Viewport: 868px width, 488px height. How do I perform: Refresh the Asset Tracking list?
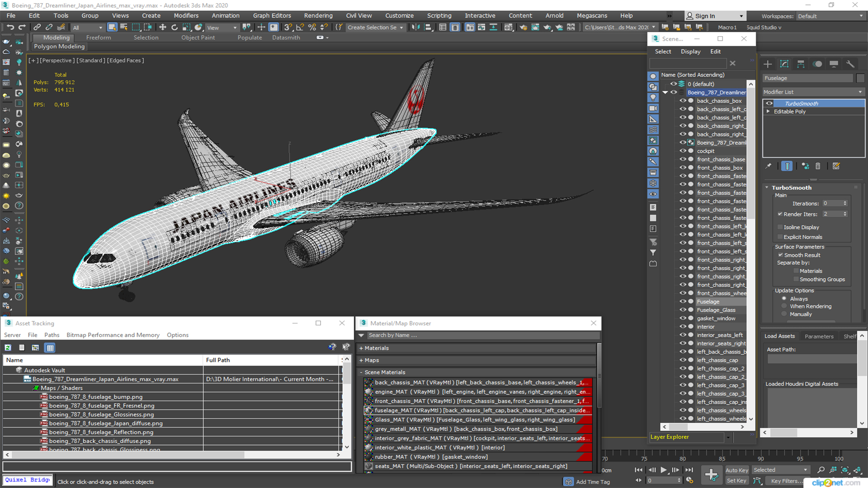(x=8, y=347)
